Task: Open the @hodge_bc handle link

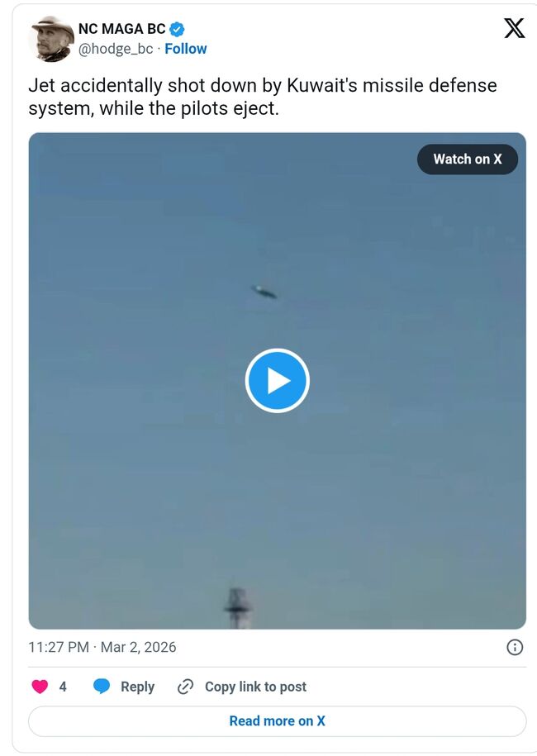Action: point(116,49)
